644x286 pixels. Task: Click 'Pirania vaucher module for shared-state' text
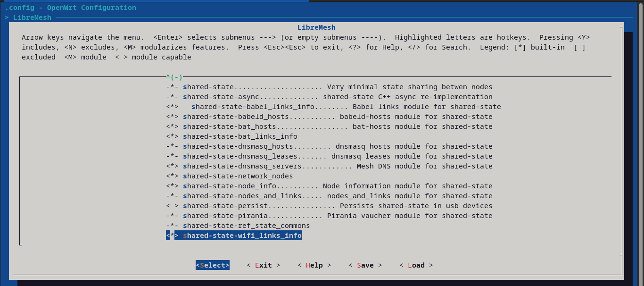pyautogui.click(x=410, y=216)
